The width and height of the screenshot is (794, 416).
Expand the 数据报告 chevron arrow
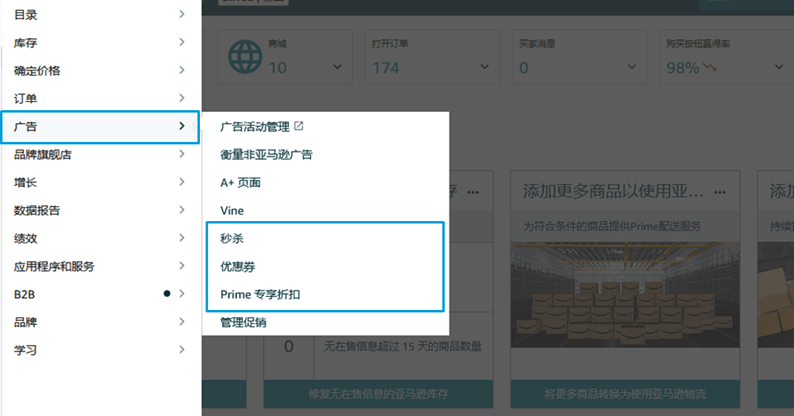(181, 210)
